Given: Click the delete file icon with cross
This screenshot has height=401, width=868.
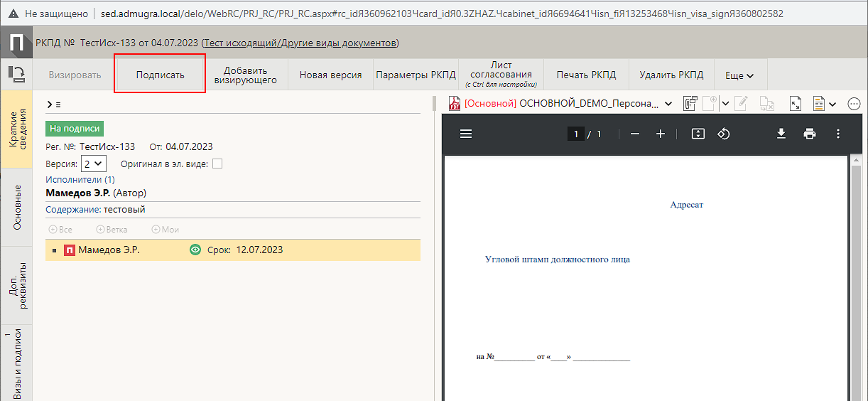Looking at the screenshot, I should coord(766,104).
